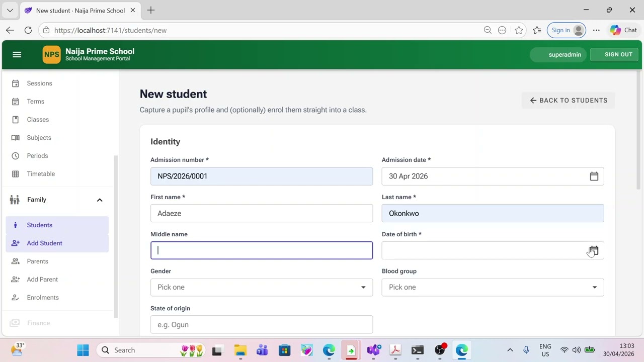
Task: Go to Students in the sidebar
Action: point(40,225)
